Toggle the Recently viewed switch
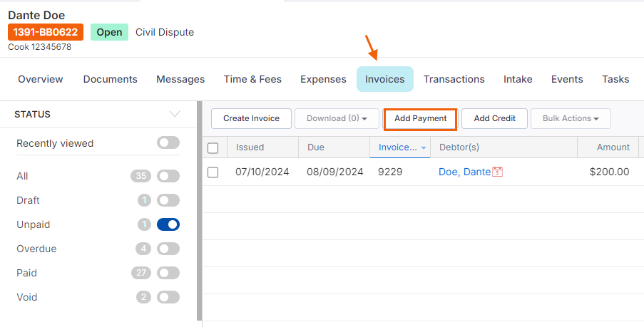The image size is (644, 327). point(168,143)
